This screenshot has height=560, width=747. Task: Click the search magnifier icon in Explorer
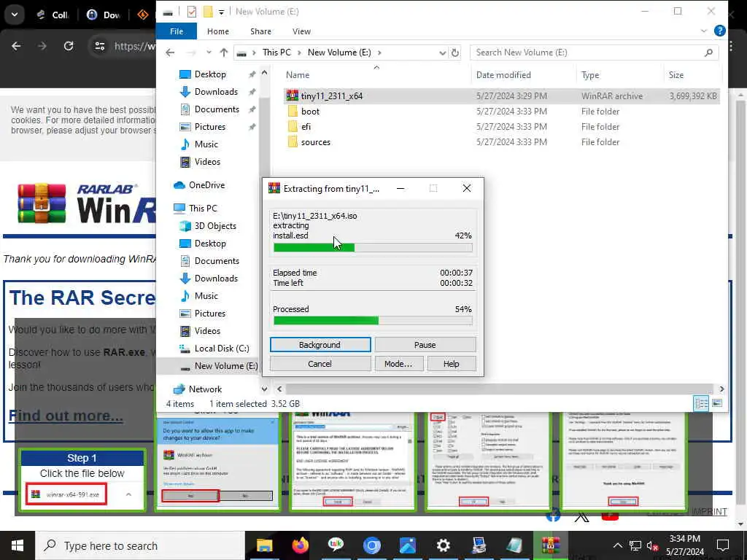[x=708, y=52]
